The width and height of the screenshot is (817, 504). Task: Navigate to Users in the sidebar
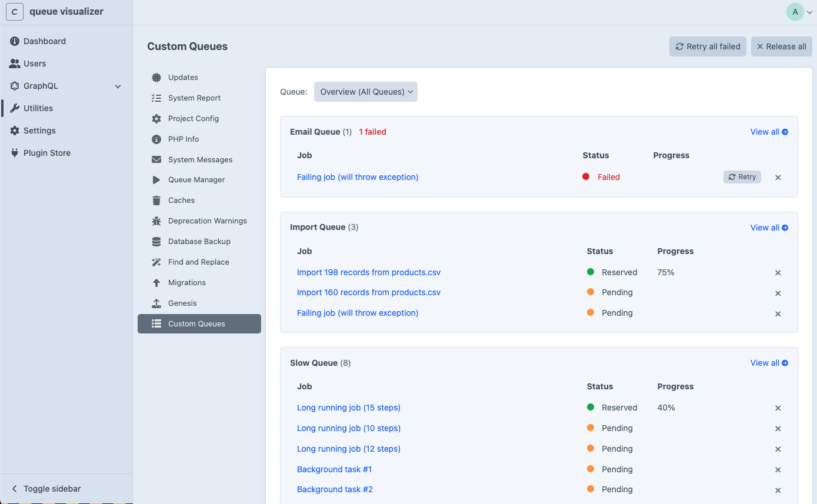click(35, 63)
